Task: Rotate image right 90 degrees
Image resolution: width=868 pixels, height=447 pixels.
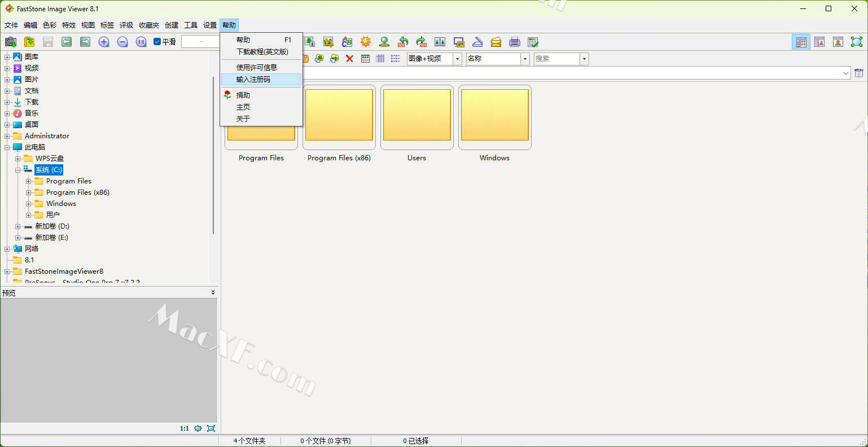Action: click(x=422, y=42)
